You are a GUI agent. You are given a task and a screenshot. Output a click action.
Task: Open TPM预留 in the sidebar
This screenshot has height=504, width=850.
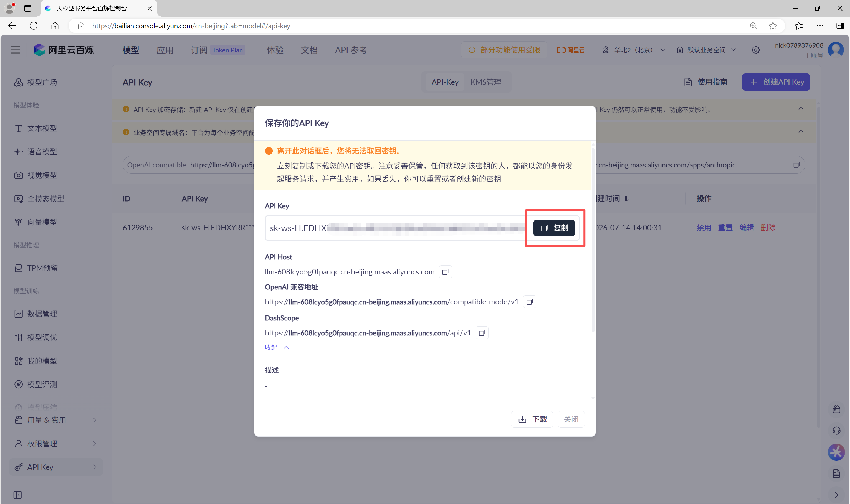click(36, 268)
